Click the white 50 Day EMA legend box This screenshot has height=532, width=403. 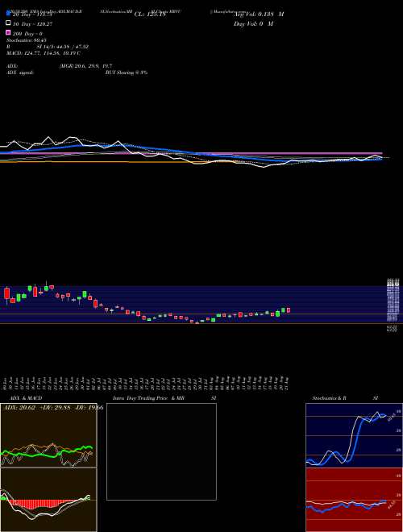(8, 23)
